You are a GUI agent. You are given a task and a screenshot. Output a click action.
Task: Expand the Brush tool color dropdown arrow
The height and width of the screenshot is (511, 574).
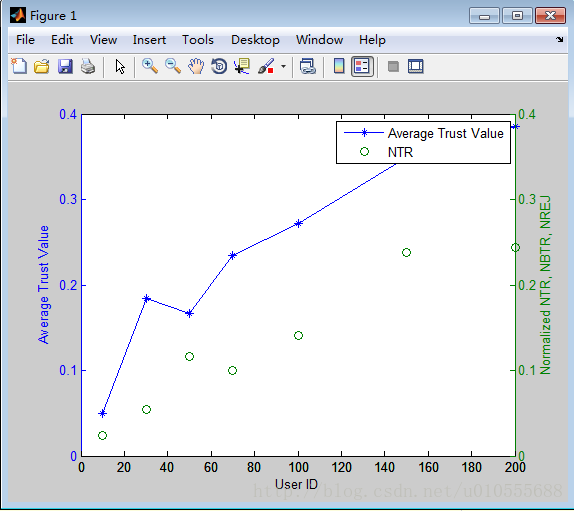pyautogui.click(x=283, y=67)
